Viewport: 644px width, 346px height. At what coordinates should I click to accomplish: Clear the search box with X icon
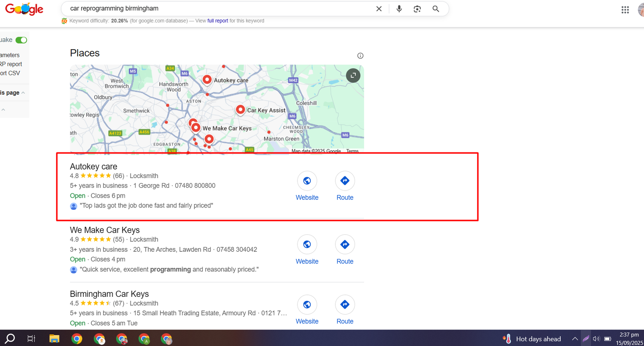[379, 9]
